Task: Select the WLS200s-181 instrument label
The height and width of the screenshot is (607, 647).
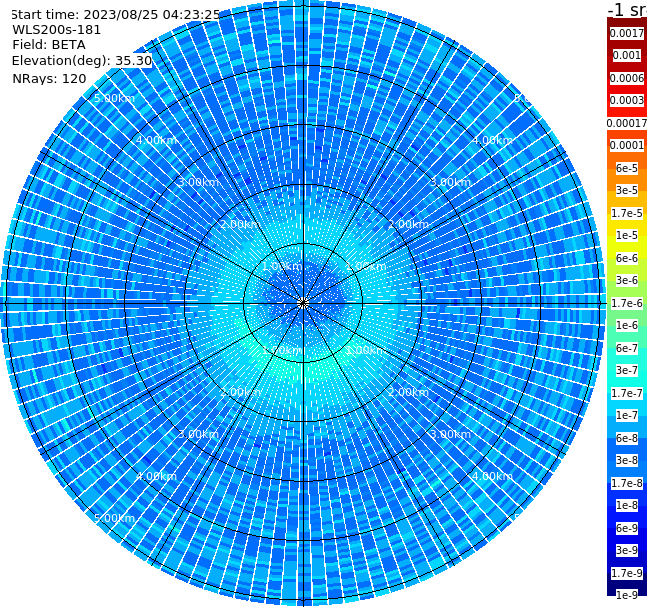Action: [x=57, y=30]
